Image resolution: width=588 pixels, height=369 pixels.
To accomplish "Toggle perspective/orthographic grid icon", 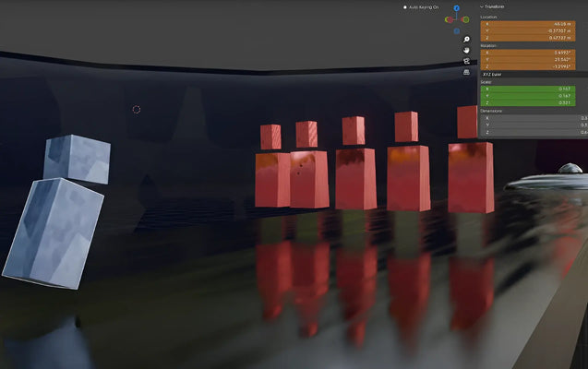I will pyautogui.click(x=467, y=72).
